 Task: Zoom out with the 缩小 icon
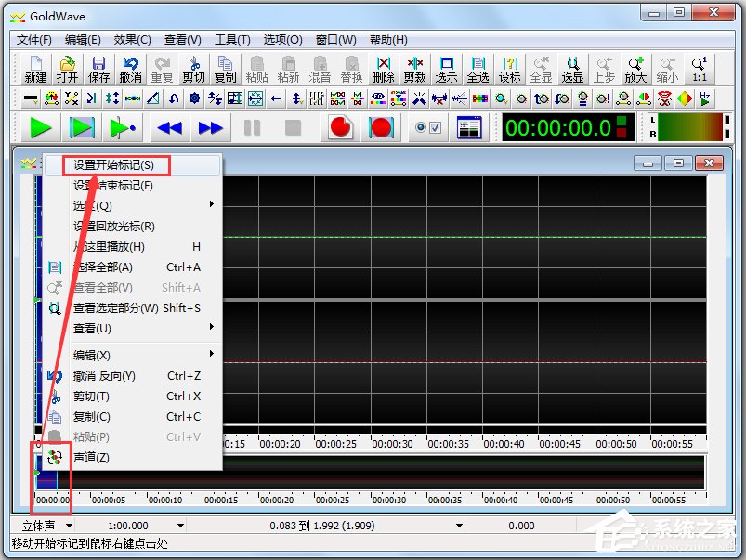point(667,70)
